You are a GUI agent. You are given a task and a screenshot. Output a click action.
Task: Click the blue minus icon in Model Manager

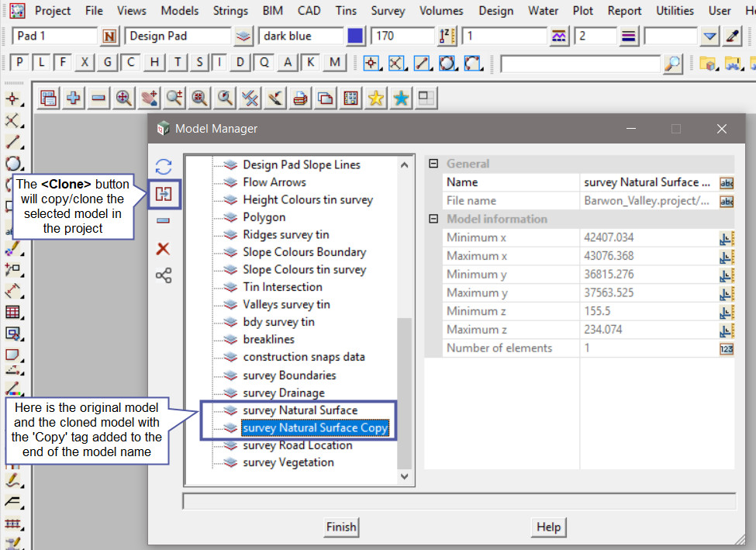point(164,221)
